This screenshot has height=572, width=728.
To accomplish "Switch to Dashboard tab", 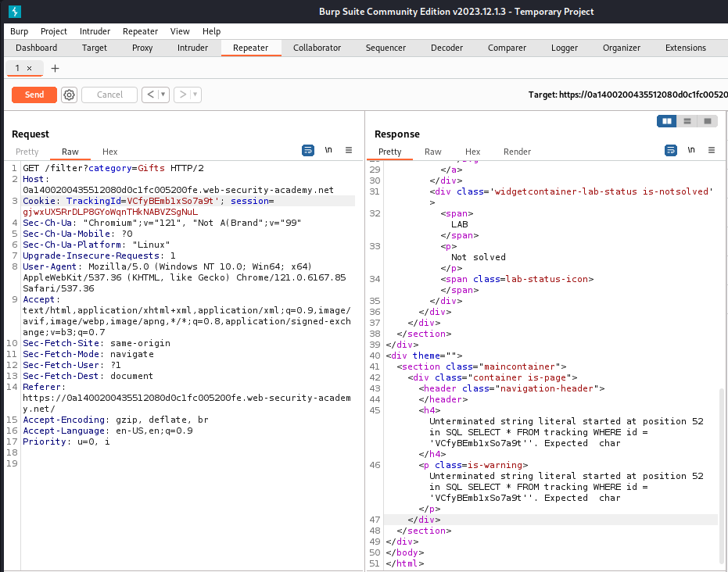I will [36, 48].
